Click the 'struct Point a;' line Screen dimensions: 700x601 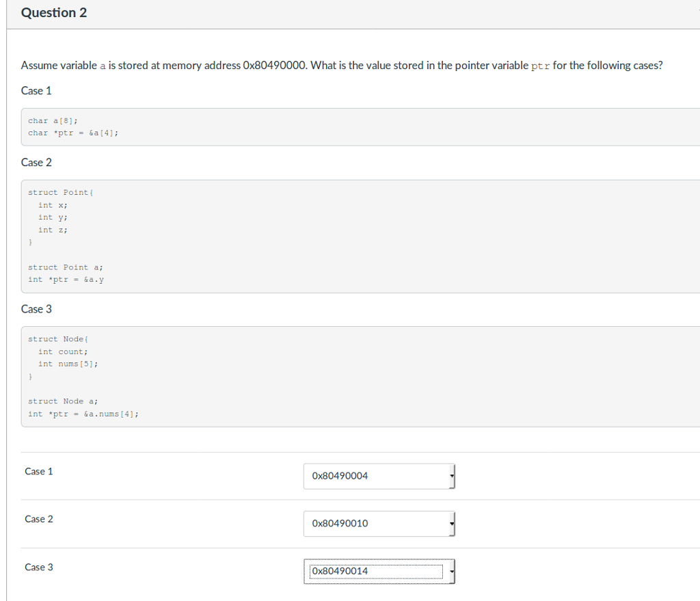66,267
